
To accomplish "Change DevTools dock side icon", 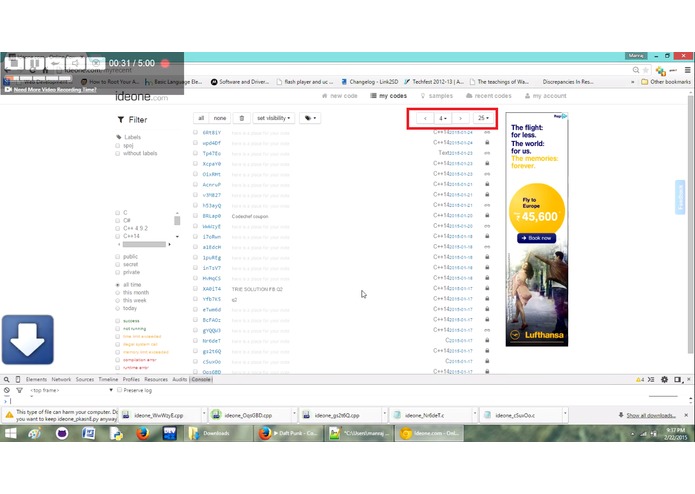I will tap(677, 380).
